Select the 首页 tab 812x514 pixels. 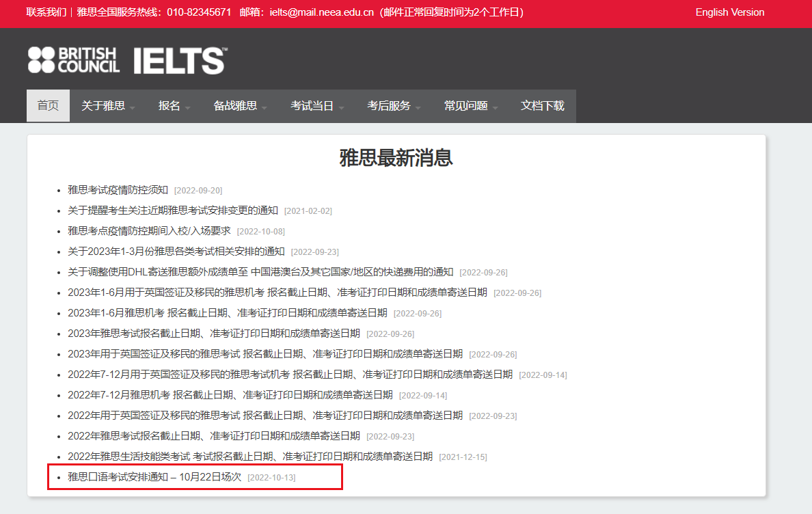point(48,105)
